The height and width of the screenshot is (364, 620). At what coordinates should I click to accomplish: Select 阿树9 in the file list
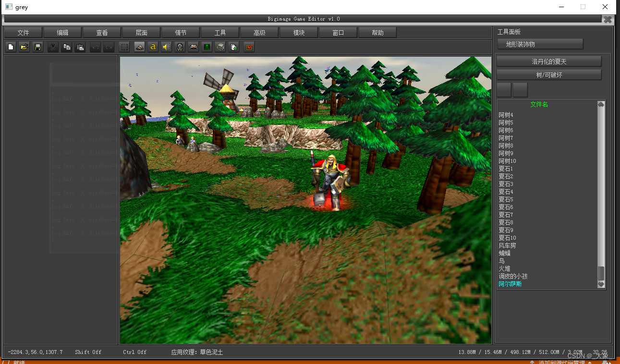point(506,153)
